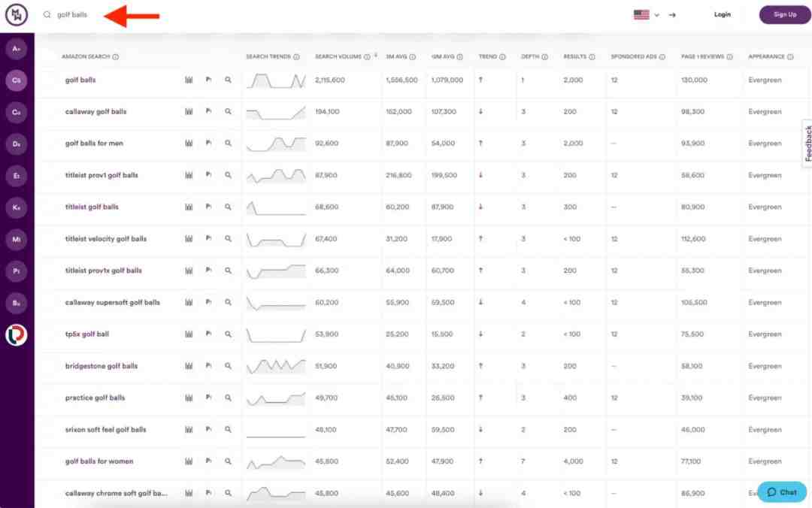Click the 3M AVG info icon

(x=412, y=57)
